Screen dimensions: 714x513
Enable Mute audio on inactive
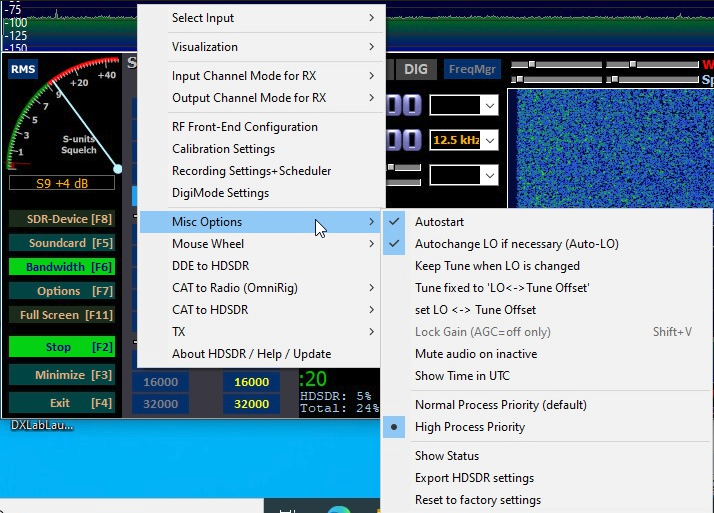tap(547, 354)
